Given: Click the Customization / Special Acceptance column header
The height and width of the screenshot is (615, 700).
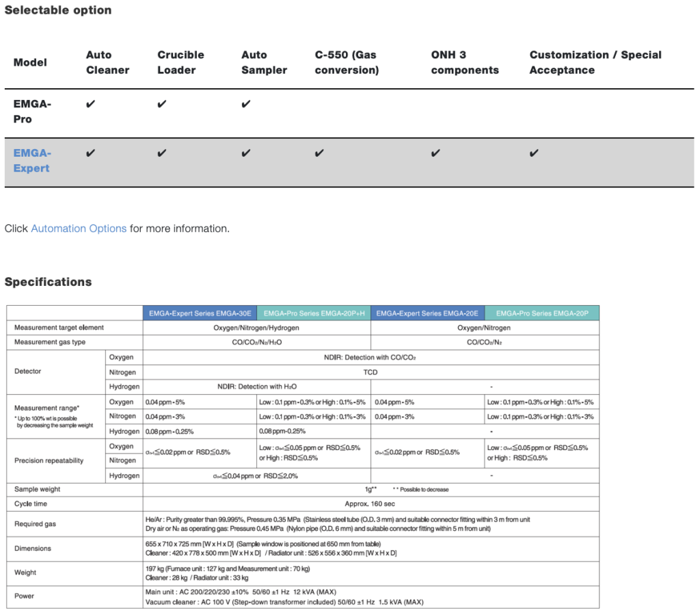Looking at the screenshot, I should point(595,62).
